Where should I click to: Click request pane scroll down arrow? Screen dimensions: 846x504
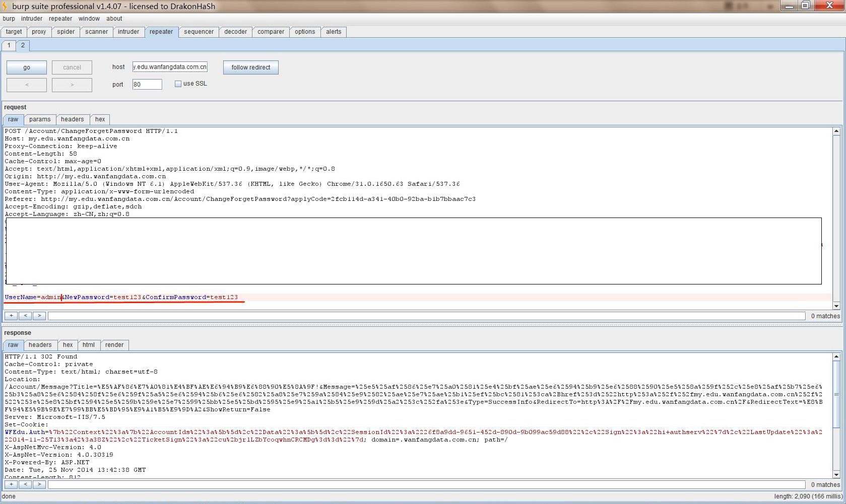pyautogui.click(x=836, y=306)
